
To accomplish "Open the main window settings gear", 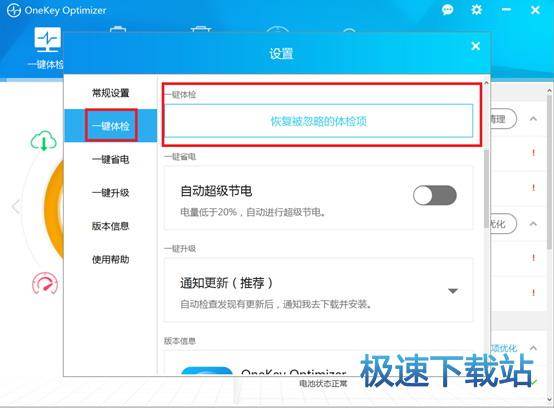I will 476,10.
